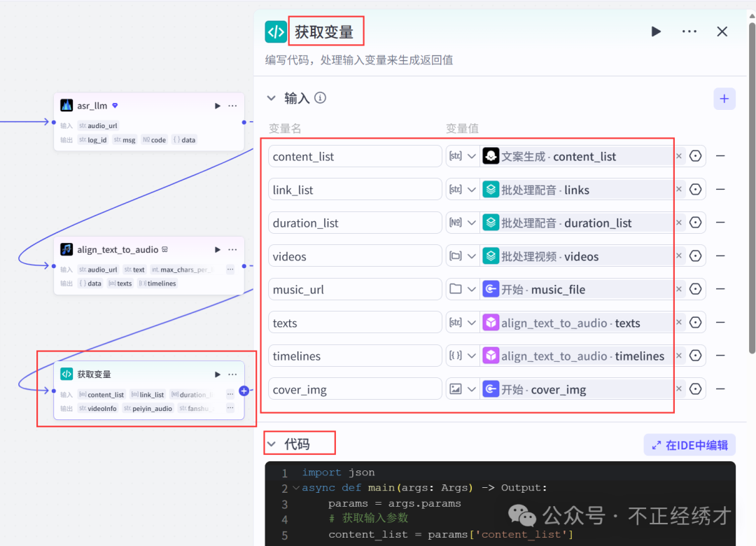The height and width of the screenshot is (546, 756).
Task: Run the 获取变量 code node from panel header
Action: [x=656, y=31]
